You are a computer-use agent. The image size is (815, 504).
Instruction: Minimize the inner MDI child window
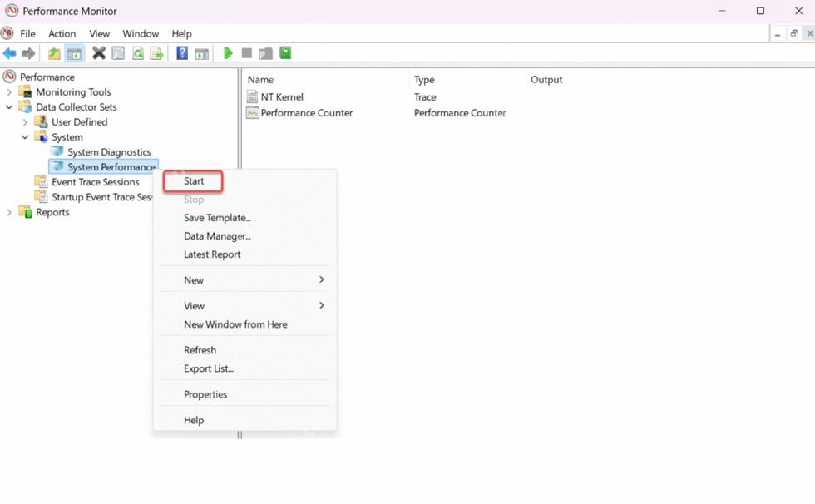click(x=777, y=34)
